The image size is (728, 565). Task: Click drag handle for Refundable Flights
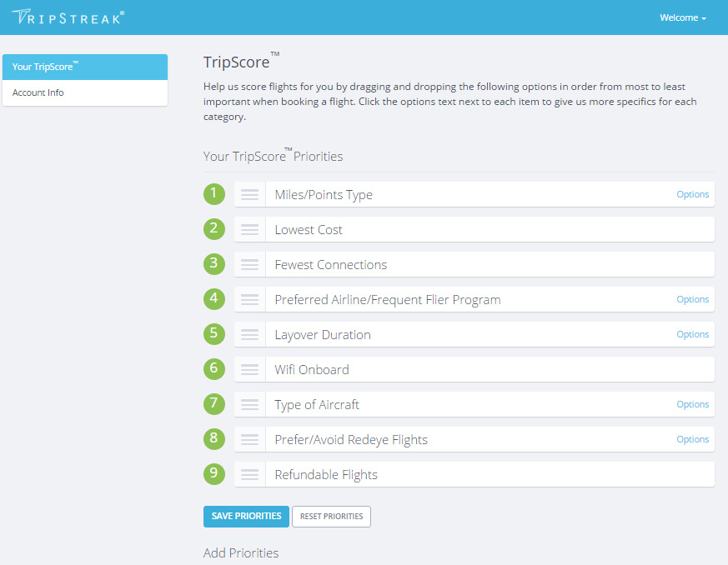[249, 475]
